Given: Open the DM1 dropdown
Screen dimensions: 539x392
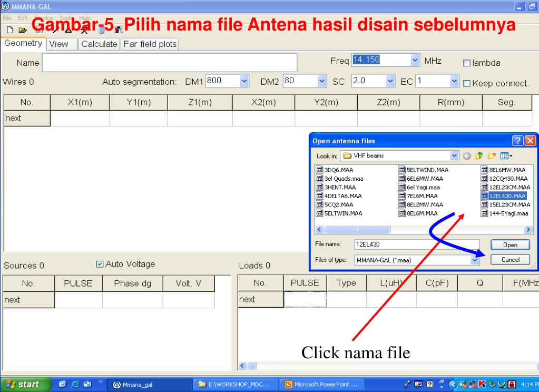Looking at the screenshot, I should point(244,82).
